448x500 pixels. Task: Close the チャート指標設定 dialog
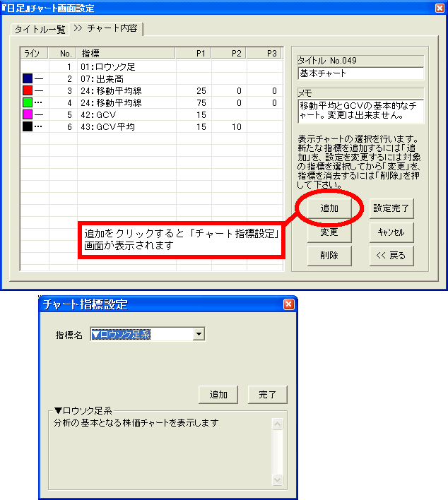pyautogui.click(x=288, y=304)
